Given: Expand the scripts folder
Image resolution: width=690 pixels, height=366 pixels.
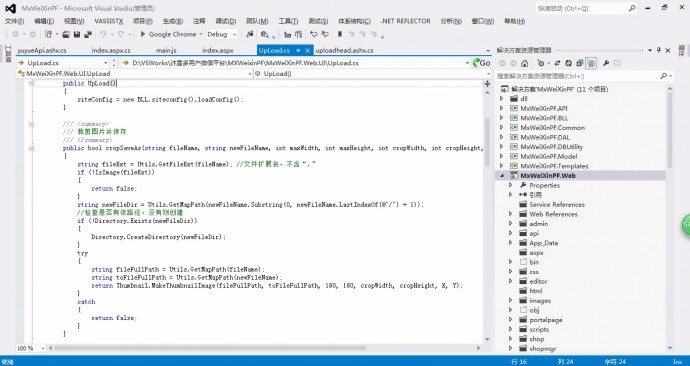Looking at the screenshot, I should 510,329.
